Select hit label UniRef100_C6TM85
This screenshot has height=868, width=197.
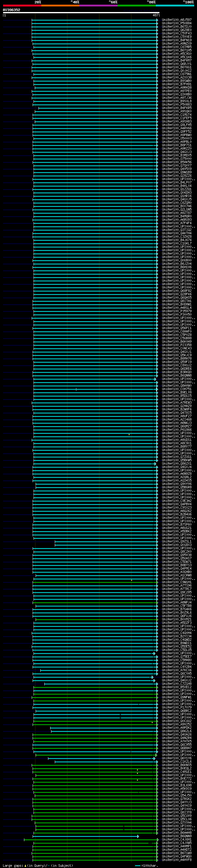(176, 47)
